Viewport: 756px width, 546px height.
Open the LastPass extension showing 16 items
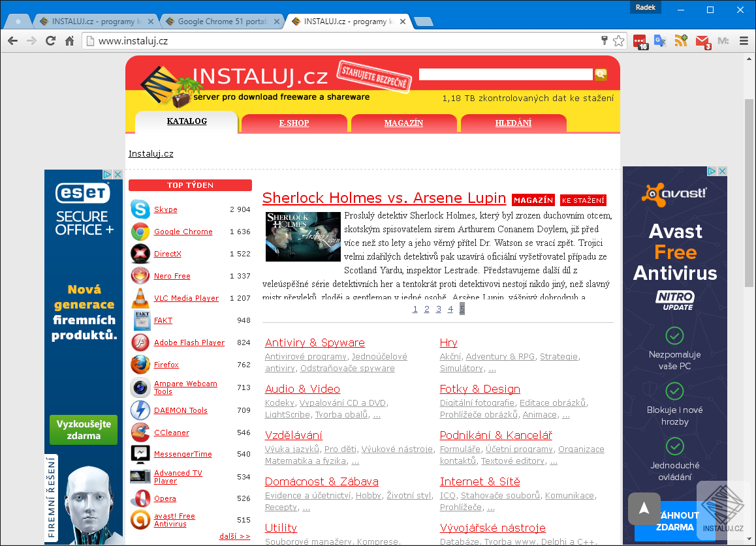(x=639, y=40)
